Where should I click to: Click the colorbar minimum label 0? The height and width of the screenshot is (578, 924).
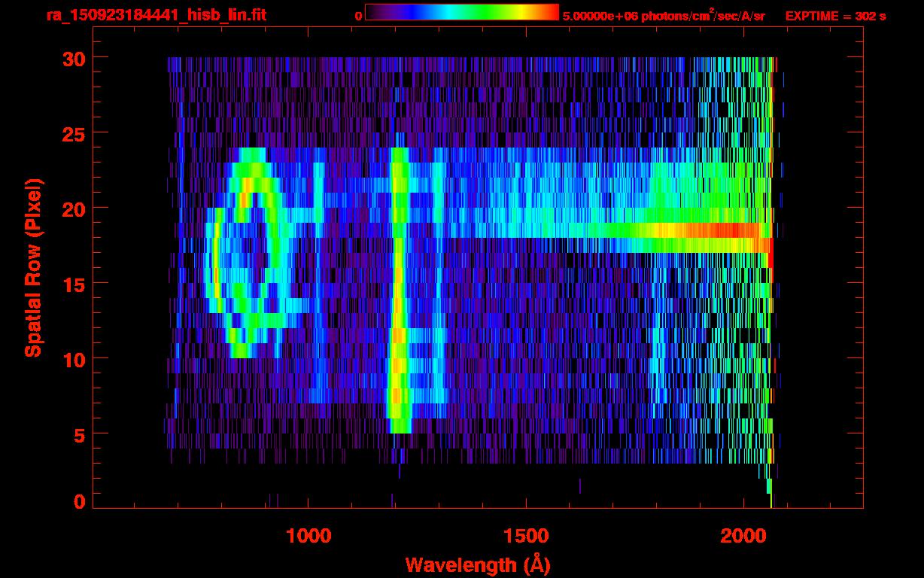(358, 16)
